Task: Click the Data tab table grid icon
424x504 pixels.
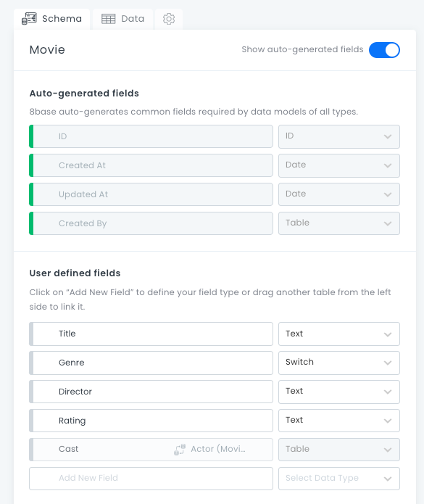Action: coord(108,19)
